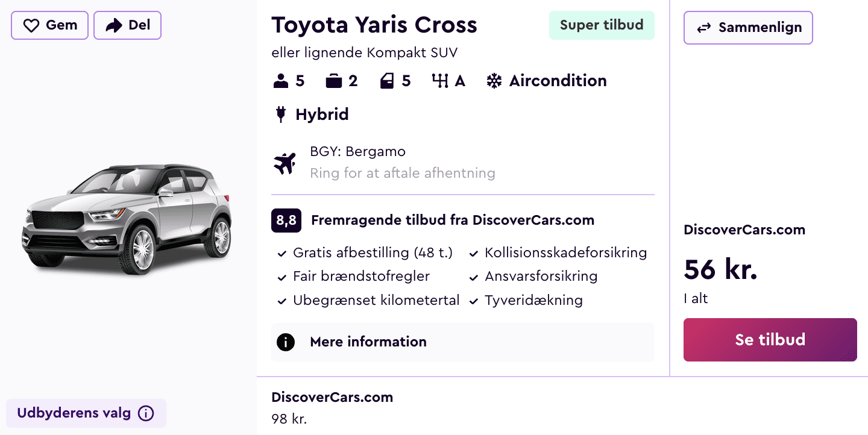This screenshot has height=435, width=868.
Task: Click the Toyota Yaris Cross car image
Action: click(127, 220)
